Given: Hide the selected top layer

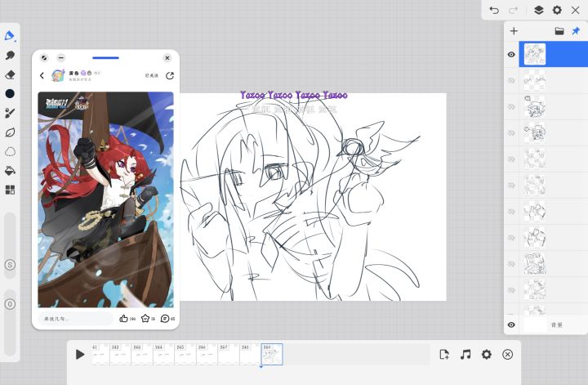Looking at the screenshot, I should point(511,55).
